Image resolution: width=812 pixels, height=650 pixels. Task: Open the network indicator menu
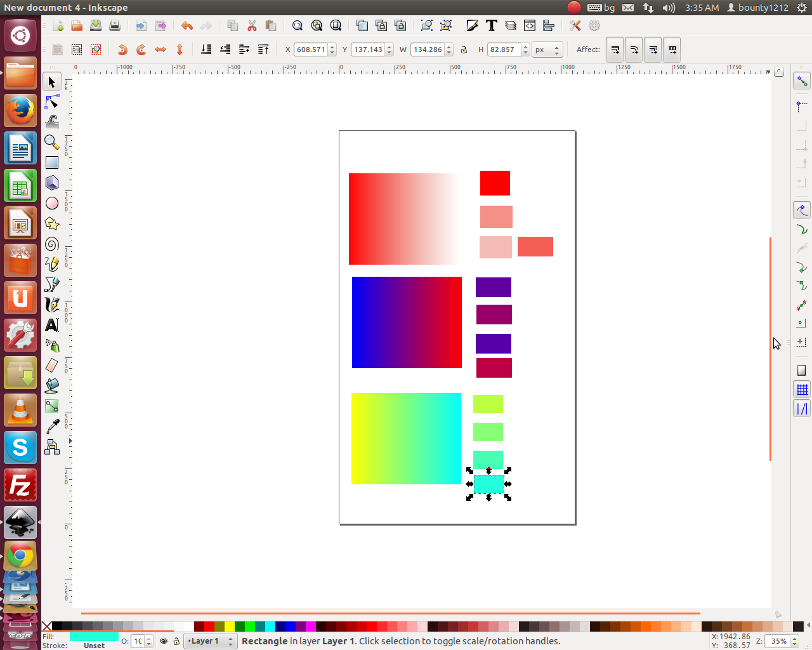[x=648, y=8]
